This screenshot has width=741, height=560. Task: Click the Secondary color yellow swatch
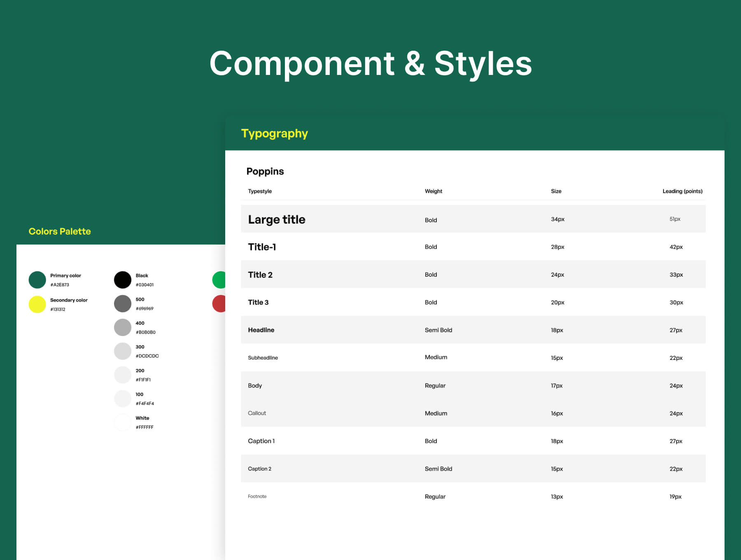37,304
